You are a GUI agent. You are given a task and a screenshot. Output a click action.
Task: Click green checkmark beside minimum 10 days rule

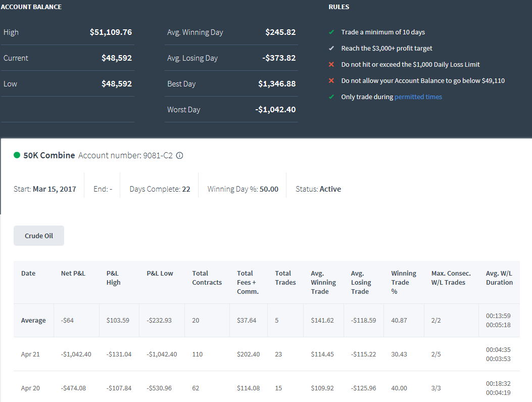[x=331, y=32]
